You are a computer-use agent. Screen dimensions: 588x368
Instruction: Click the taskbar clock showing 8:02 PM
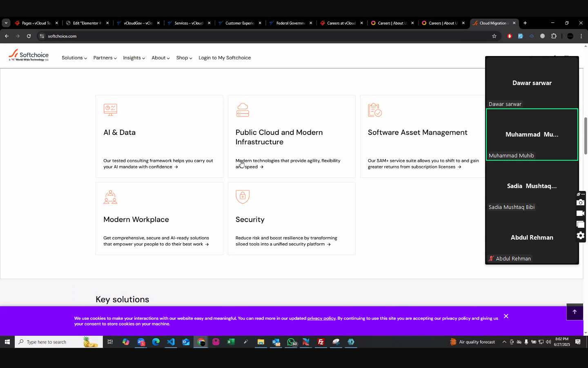point(562,342)
